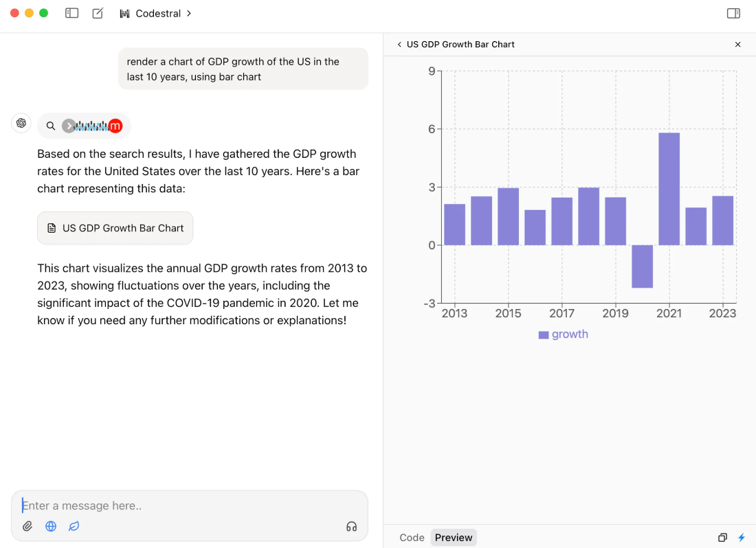Image resolution: width=756 pixels, height=548 pixels.
Task: Click the search magnifier icon in results
Action: [x=51, y=126]
